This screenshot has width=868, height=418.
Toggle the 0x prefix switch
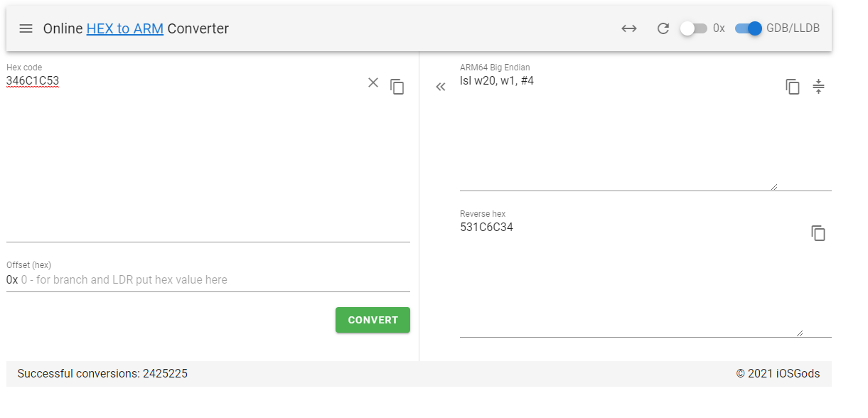[693, 28]
